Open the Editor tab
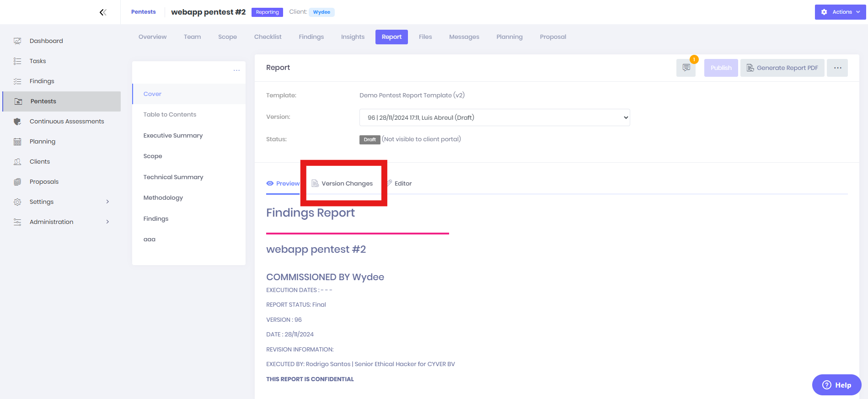The image size is (868, 399). [399, 183]
